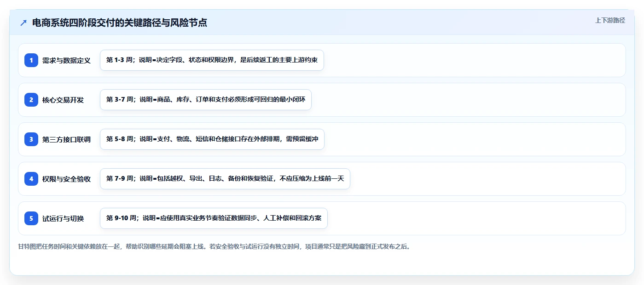Click the title 电商系统四阶段交付的关键路径与风险节点
This screenshot has width=644, height=285.
[x=120, y=23]
